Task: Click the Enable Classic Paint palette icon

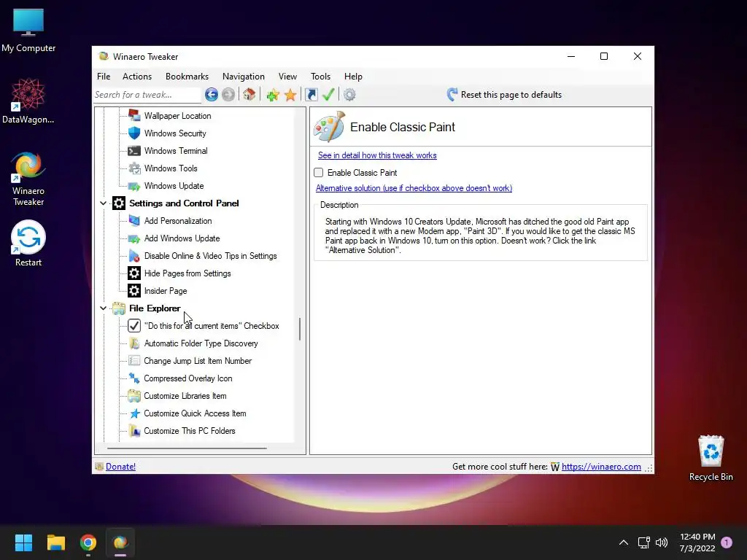Action: pos(329,127)
